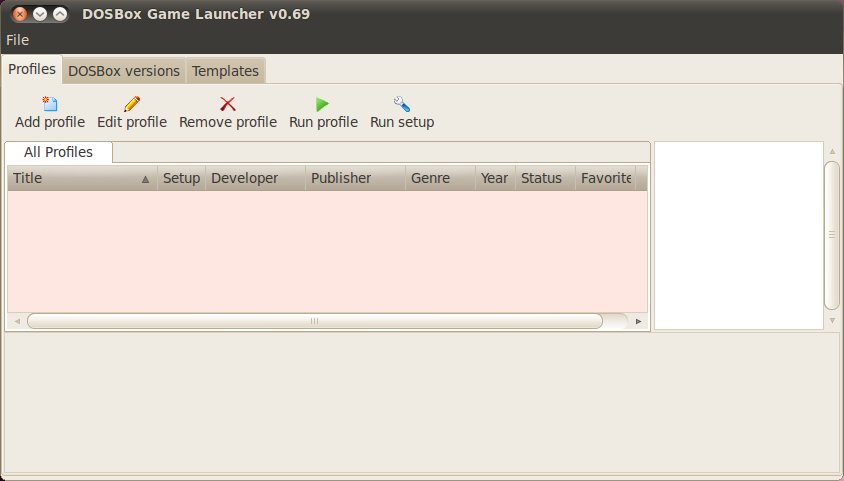Image resolution: width=844 pixels, height=481 pixels.
Task: Click the Remove profile red X icon
Action: 228,104
